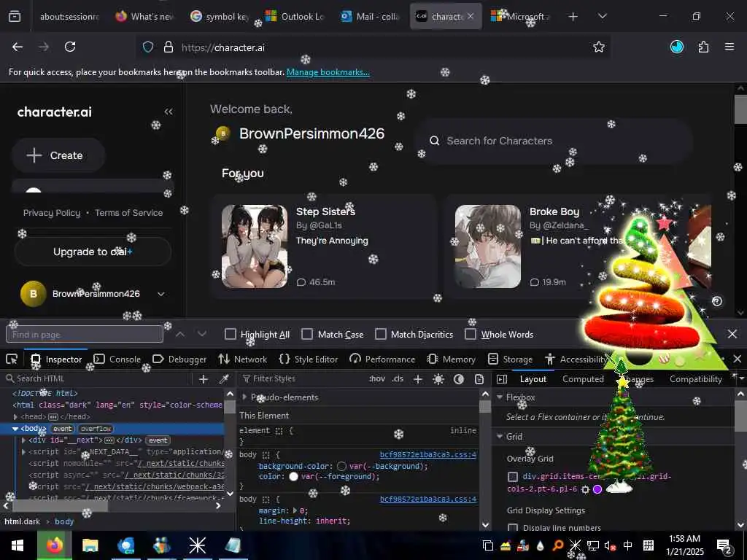Switch to the Outlook Mail browser tab
The height and width of the screenshot is (560, 747).
tap(371, 16)
